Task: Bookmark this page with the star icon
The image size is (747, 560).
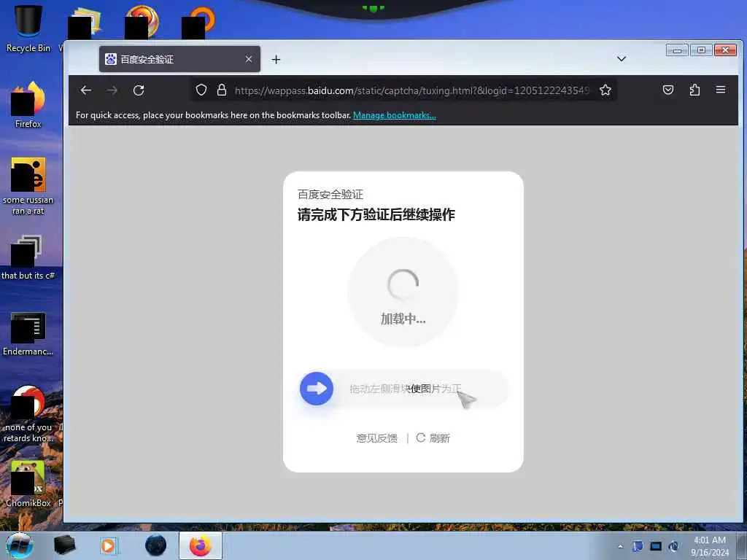Action: [605, 90]
